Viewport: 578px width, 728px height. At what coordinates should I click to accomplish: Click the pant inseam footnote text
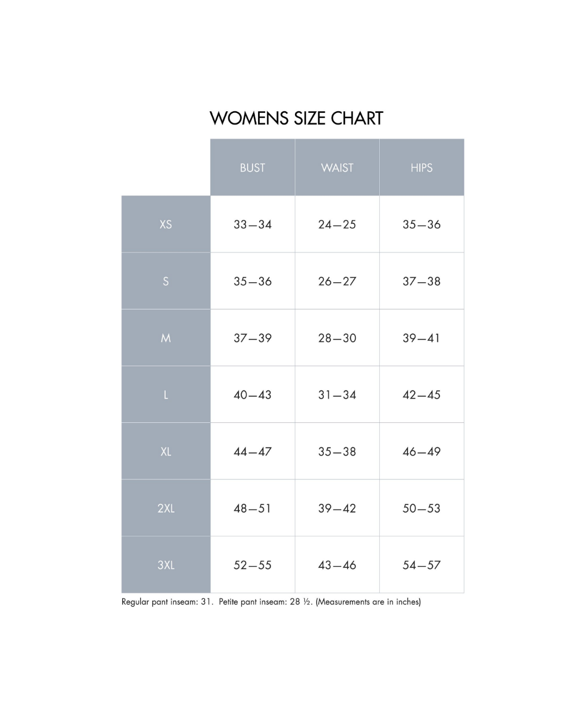coord(271,602)
